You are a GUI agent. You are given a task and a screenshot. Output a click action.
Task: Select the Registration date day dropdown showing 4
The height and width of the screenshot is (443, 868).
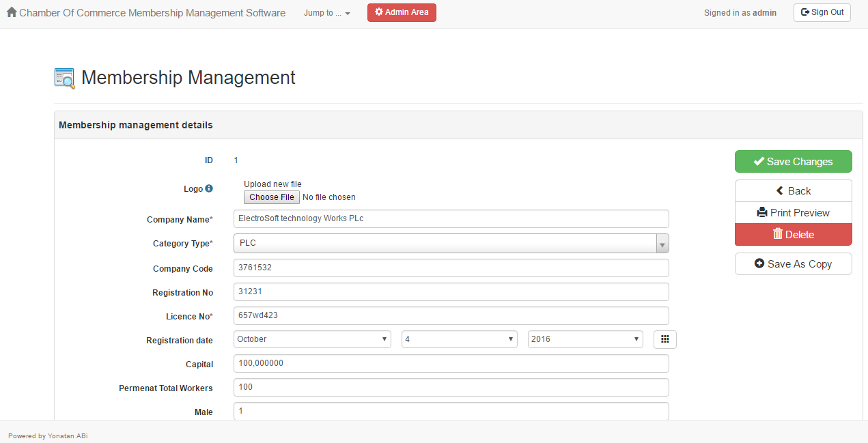pyautogui.click(x=459, y=339)
